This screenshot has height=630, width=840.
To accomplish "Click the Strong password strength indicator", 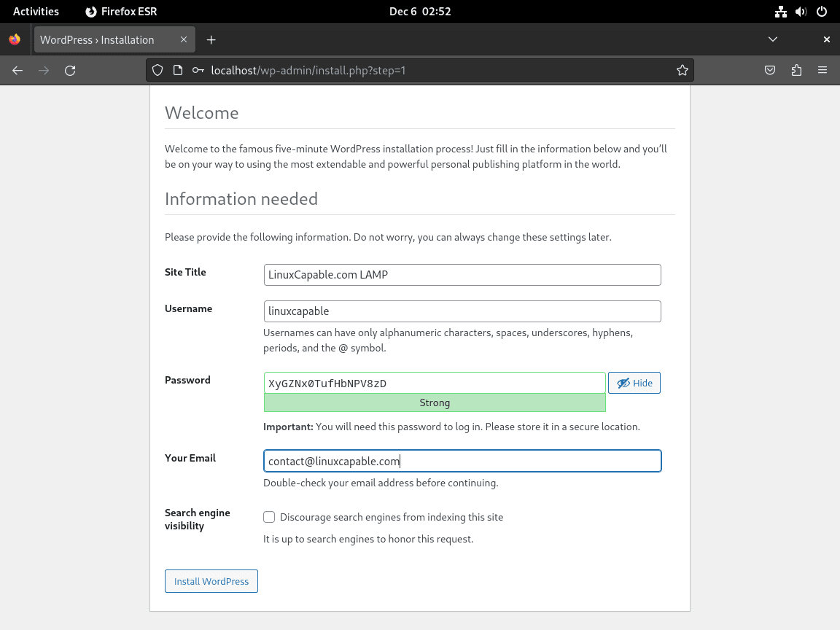I will 435,402.
